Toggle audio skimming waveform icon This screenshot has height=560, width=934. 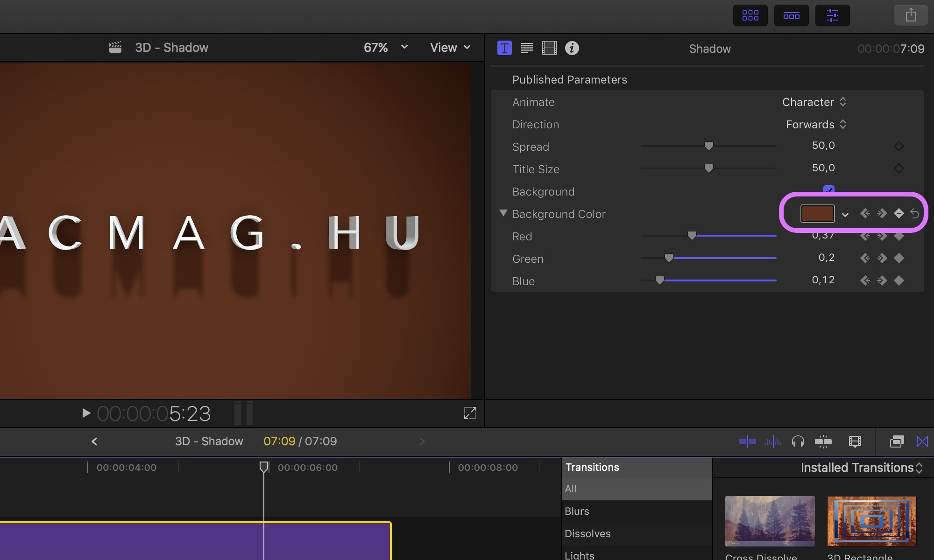click(x=773, y=441)
